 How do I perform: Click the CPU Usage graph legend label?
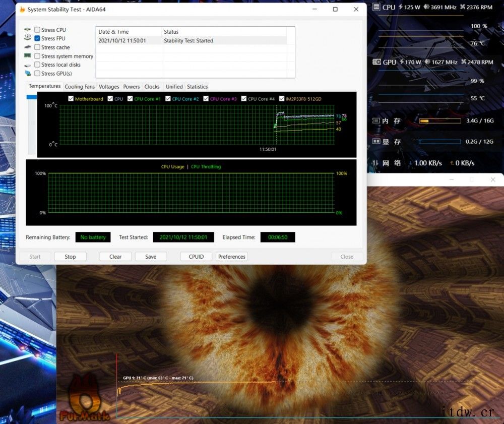pyautogui.click(x=172, y=166)
